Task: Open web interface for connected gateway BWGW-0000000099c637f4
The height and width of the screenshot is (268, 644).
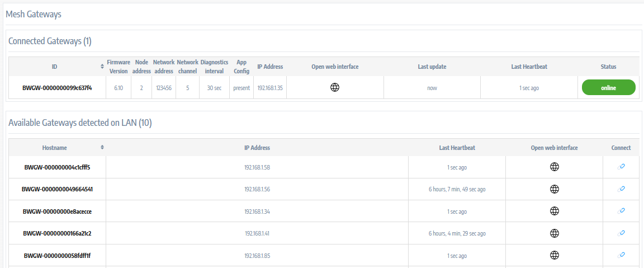Action: tap(335, 88)
